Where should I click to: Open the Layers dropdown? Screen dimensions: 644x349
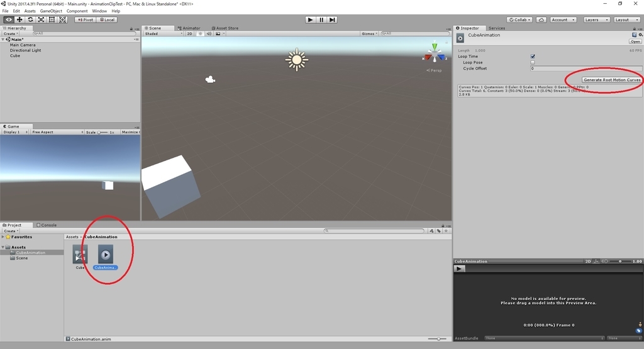click(x=596, y=19)
